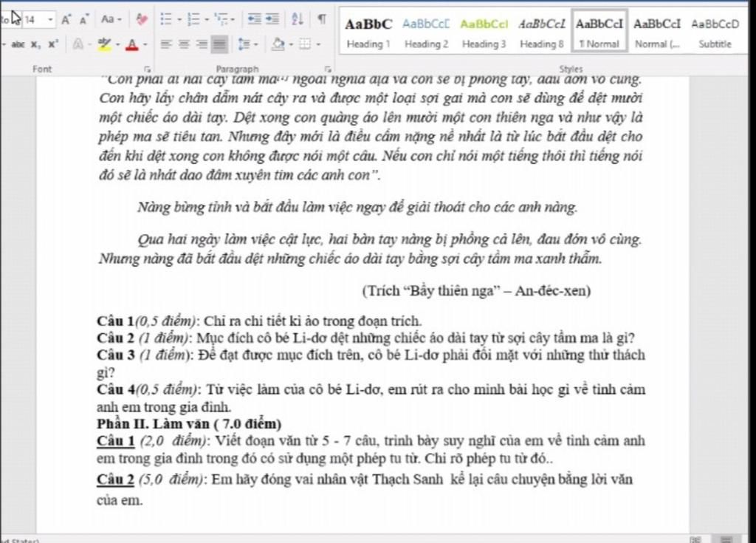Open the Font dialog launcher

coord(147,69)
